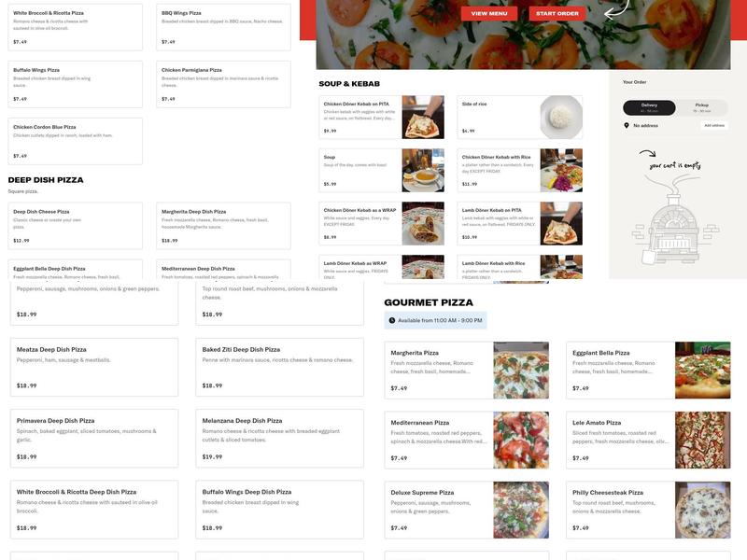Open the Philly Cheesesteak Pizza photo
The height and width of the screenshot is (560, 747).
703,510
